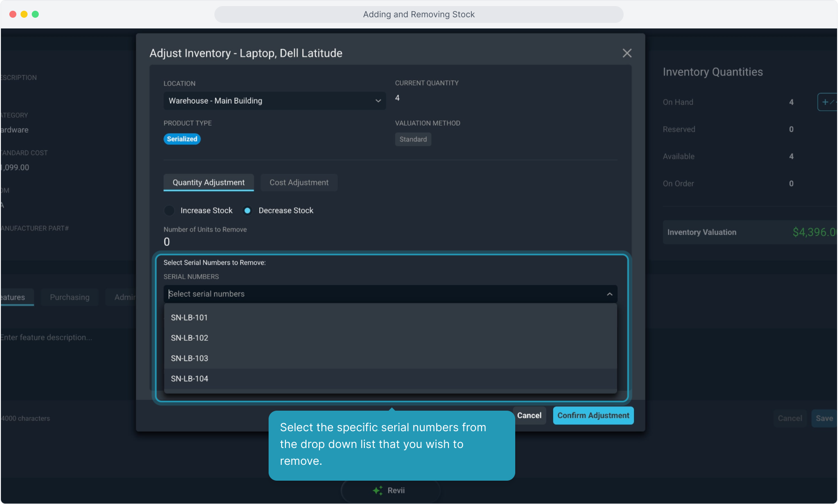838x504 pixels.
Task: Open the Purchasing tab in the background
Action: (x=70, y=297)
